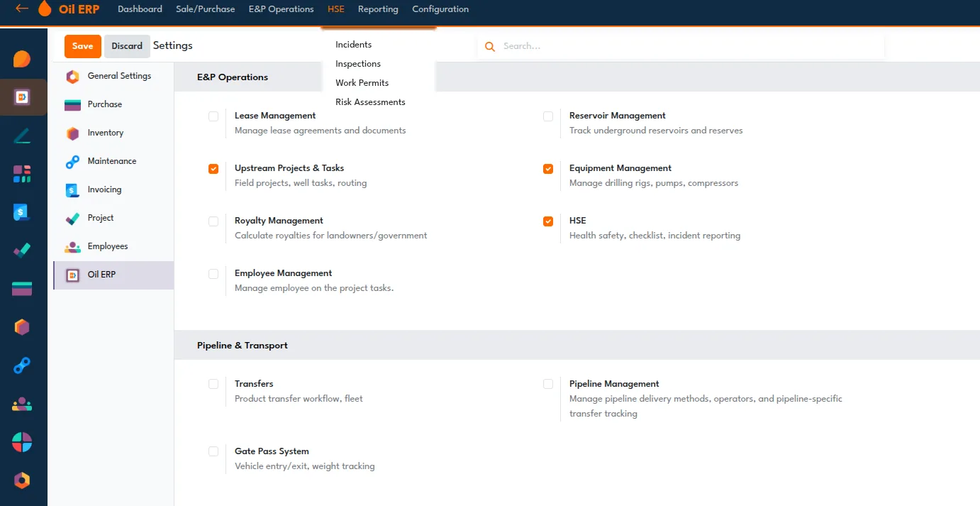Open the people Employees app in dark sidebar

tap(22, 404)
